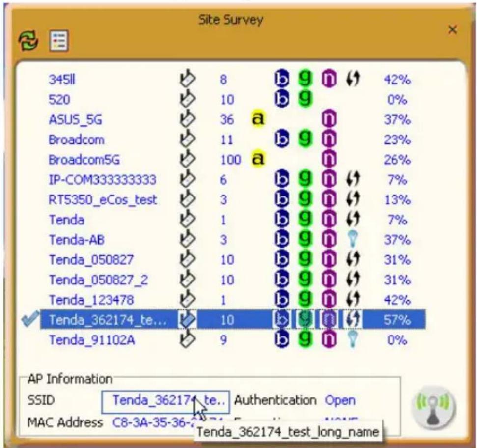Click the blue checkmark beside connected network

pyautogui.click(x=31, y=318)
